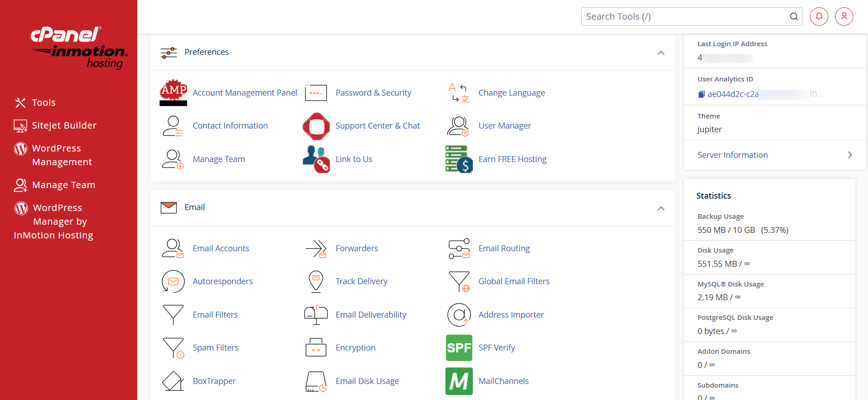Click the Earn FREE Hosting icon
This screenshot has width=868, height=400.
pyautogui.click(x=459, y=159)
